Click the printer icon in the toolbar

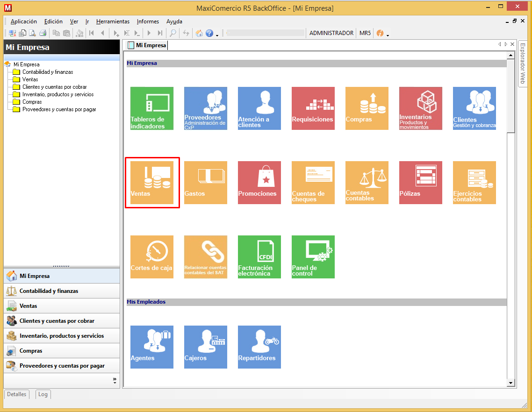point(43,33)
